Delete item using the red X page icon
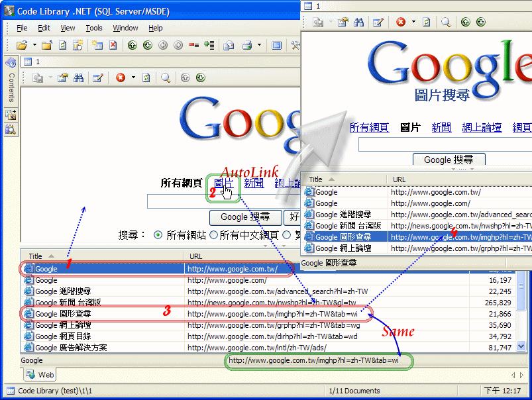 click(113, 45)
